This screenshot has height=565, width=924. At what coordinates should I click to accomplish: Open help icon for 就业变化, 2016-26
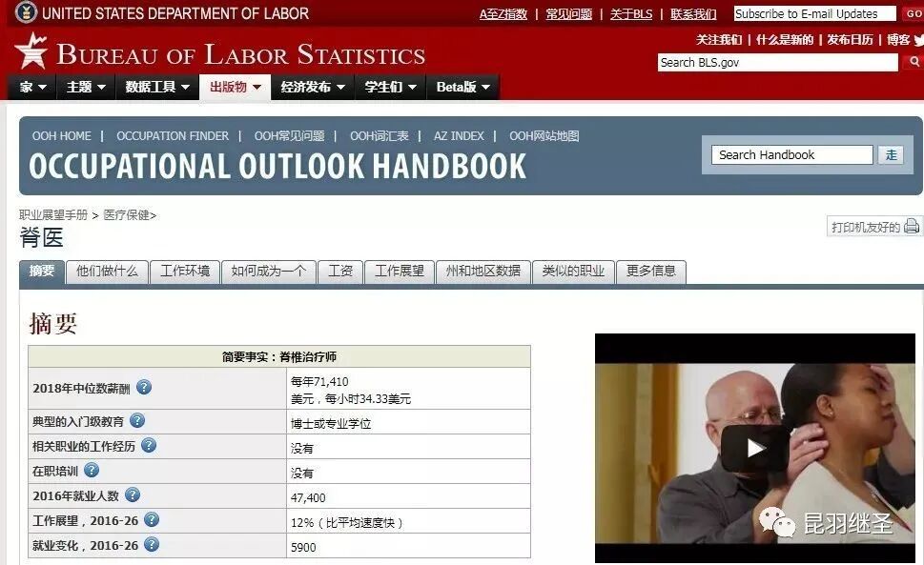point(152,544)
